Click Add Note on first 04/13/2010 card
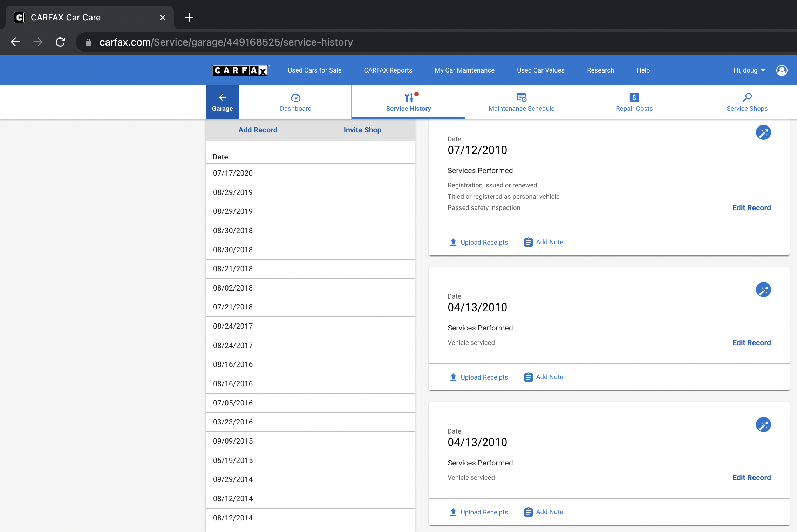The height and width of the screenshot is (532, 797). (544, 377)
